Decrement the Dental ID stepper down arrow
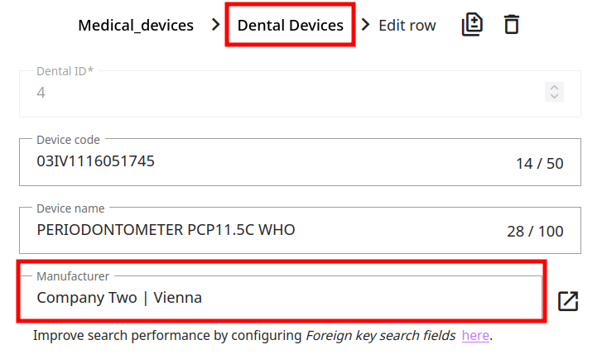Image resolution: width=602 pixels, height=364 pixels. (x=554, y=97)
